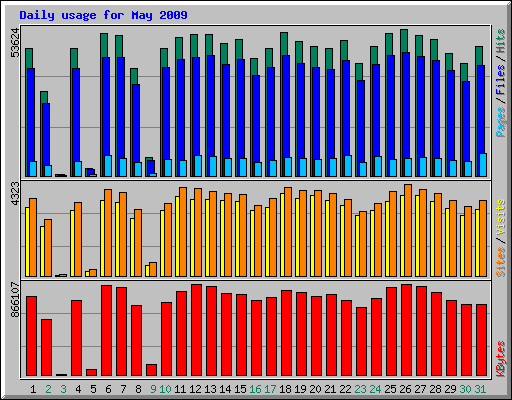512x400 pixels.
Task: Click the red KBytes bar for day 9
Action: click(151, 370)
